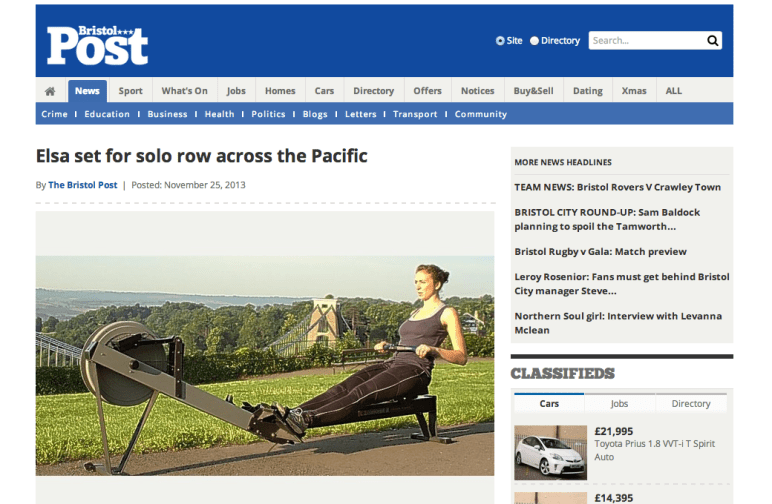
Task: Go to the Buy&Sell section
Action: point(533,91)
